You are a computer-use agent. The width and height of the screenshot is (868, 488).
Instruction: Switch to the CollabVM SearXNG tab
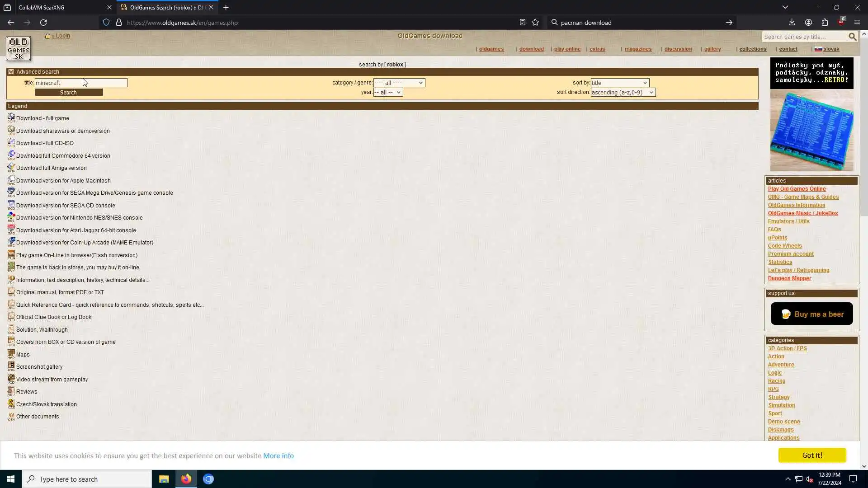(x=59, y=8)
